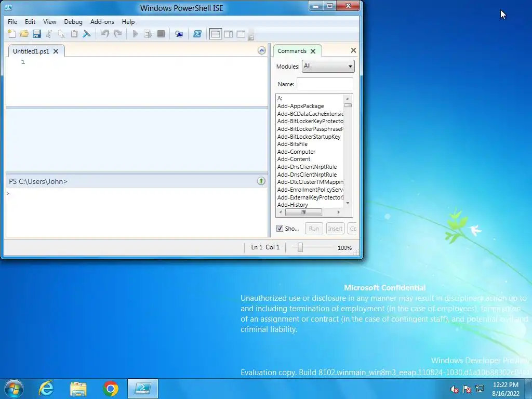Select Add-Content command
The height and width of the screenshot is (399, 532).
tap(294, 159)
